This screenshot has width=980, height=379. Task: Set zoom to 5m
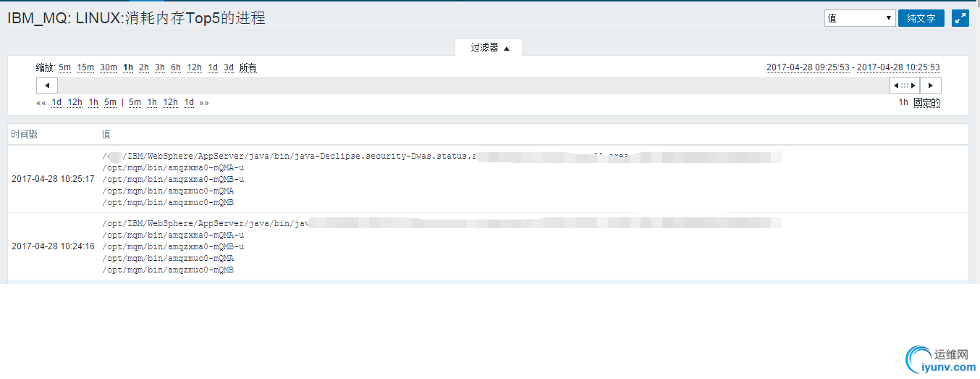coord(65,67)
